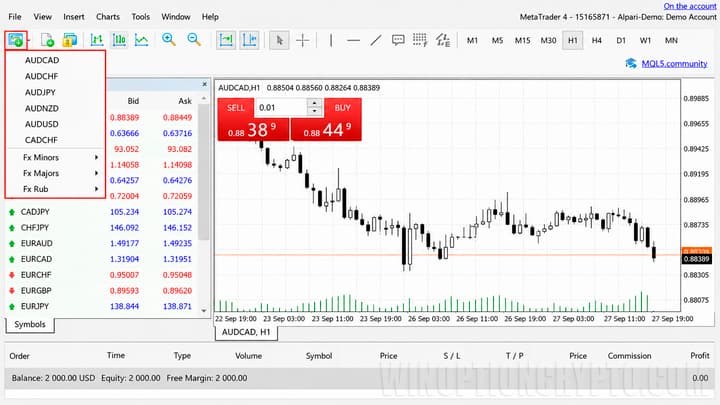Click the Zoom In magnifier icon
The height and width of the screenshot is (405, 720).
[169, 40]
